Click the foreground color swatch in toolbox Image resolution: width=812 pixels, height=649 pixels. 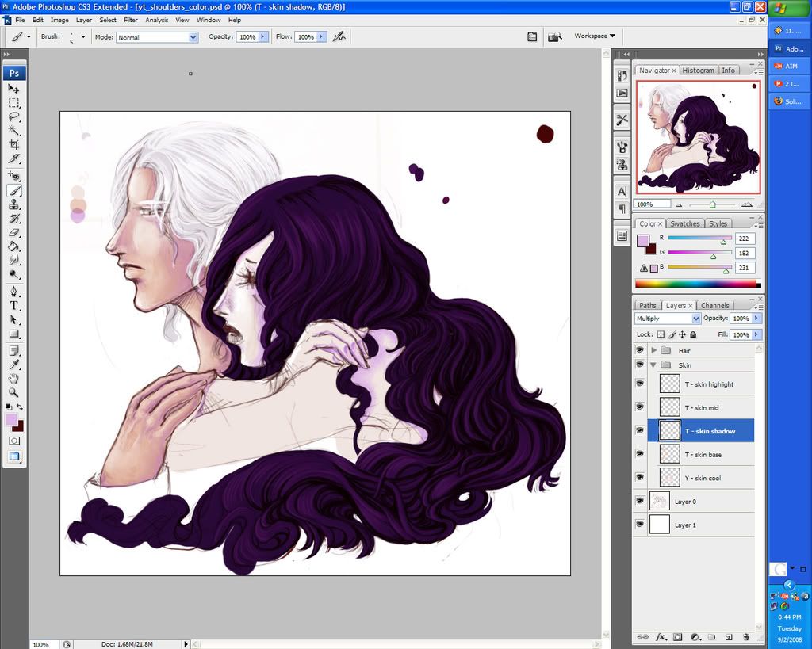point(11,419)
